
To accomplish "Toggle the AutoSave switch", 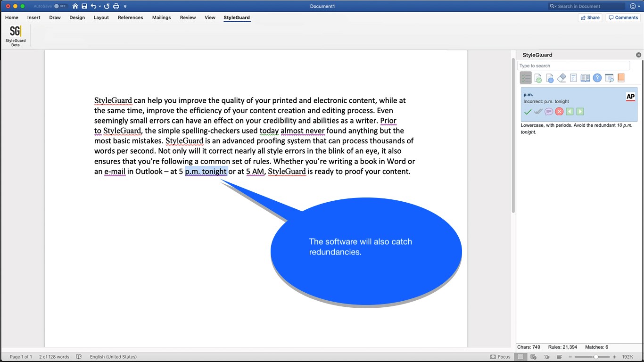I will coord(60,6).
